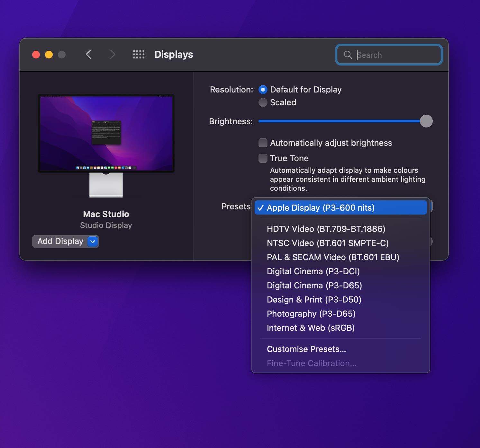The image size is (480, 448).
Task: Click the Displays window title
Action: tap(174, 55)
